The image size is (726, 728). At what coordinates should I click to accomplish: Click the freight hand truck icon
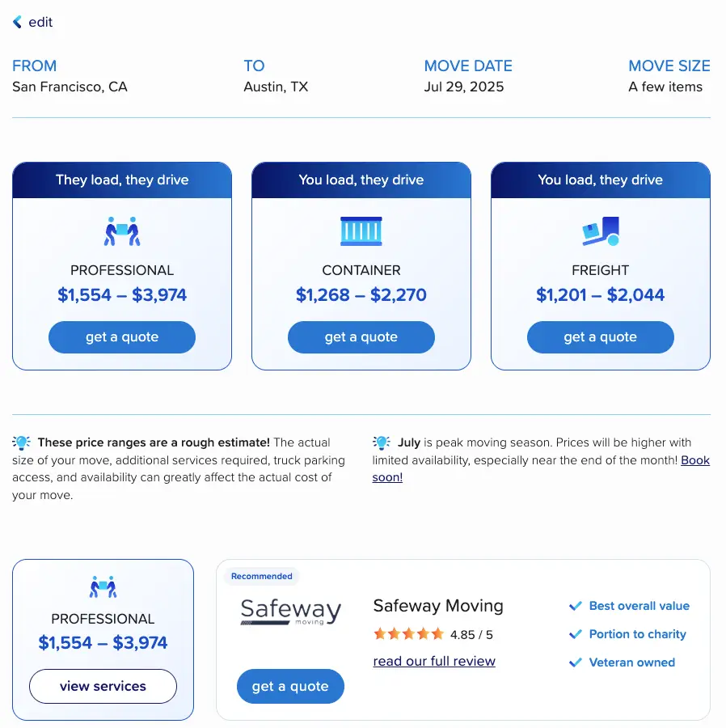click(x=600, y=231)
